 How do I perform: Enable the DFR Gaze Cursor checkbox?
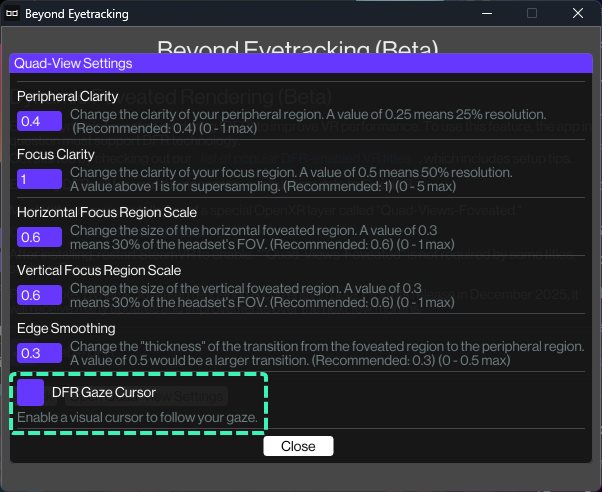click(30, 393)
